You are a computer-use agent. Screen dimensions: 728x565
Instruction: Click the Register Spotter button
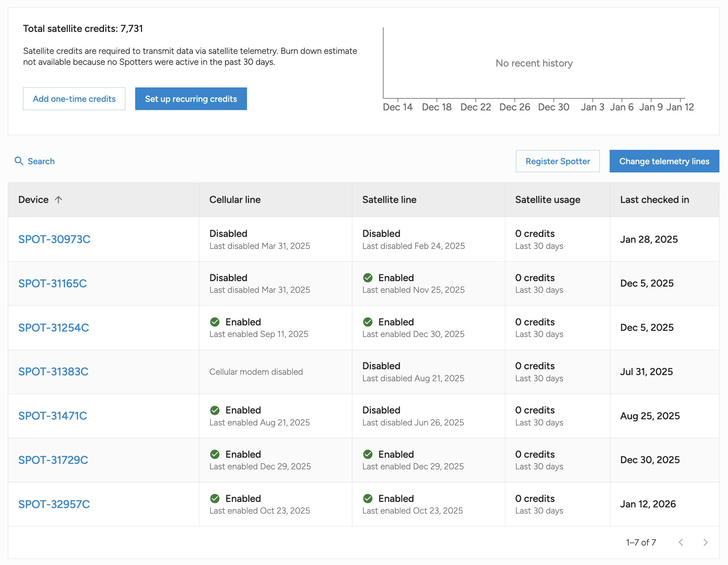point(557,161)
